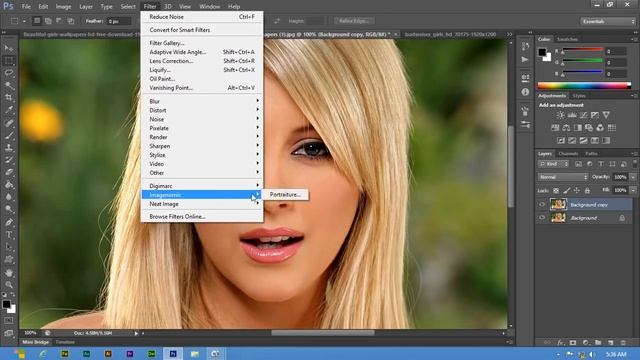The width and height of the screenshot is (640, 360).
Task: Open the Fill slider dropdown arrow
Action: coord(633,190)
